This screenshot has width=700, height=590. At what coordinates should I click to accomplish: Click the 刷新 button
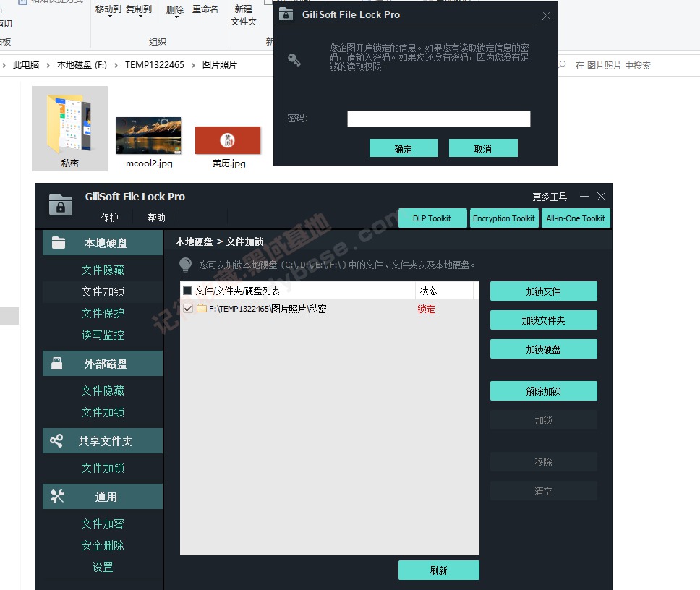click(x=438, y=570)
